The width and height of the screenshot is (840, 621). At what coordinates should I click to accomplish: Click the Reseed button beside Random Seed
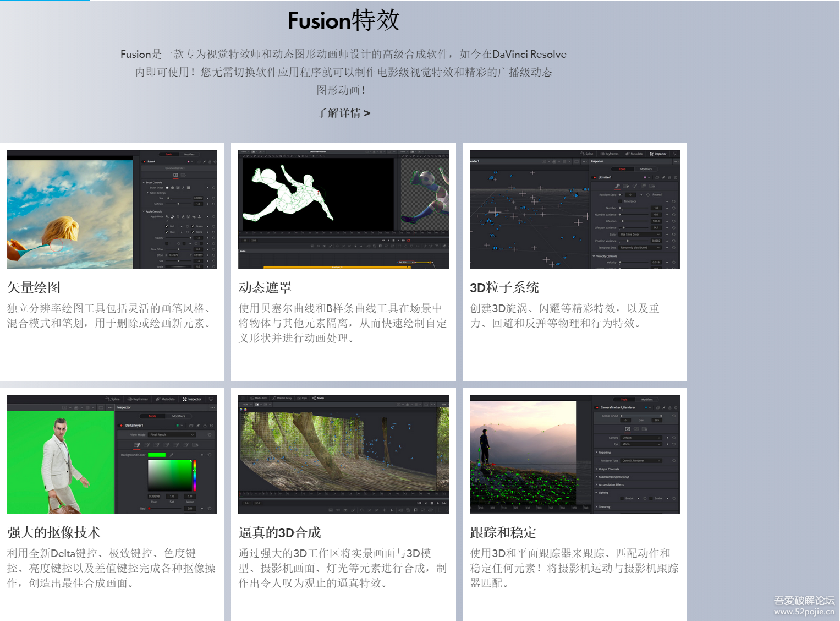[x=657, y=195]
